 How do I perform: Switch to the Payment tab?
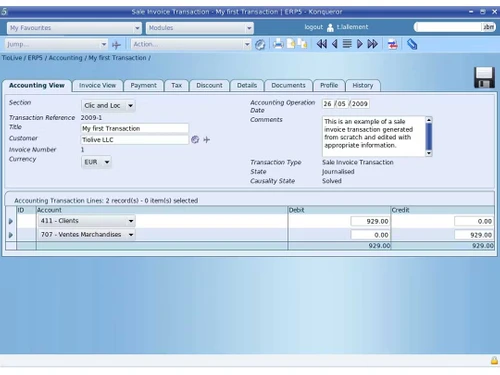pyautogui.click(x=143, y=86)
